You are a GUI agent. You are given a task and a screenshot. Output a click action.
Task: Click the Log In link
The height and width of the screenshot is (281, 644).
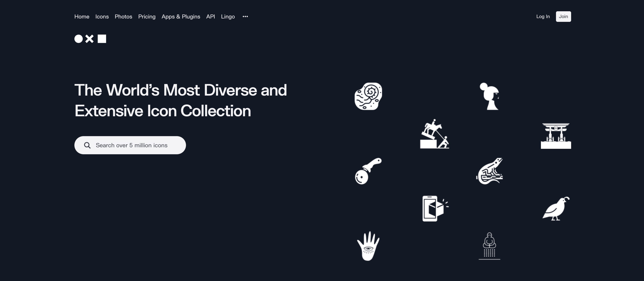point(543,16)
